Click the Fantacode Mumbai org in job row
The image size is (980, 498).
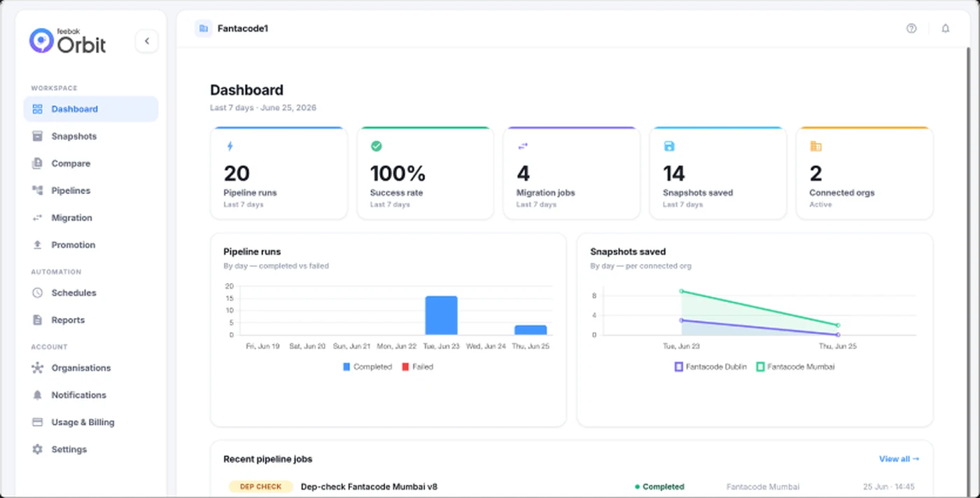point(763,487)
